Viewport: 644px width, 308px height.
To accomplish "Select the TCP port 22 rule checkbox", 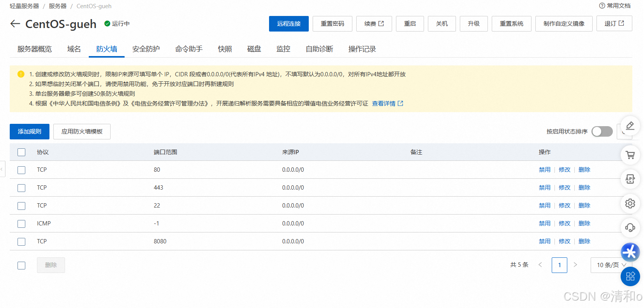I will tap(21, 206).
